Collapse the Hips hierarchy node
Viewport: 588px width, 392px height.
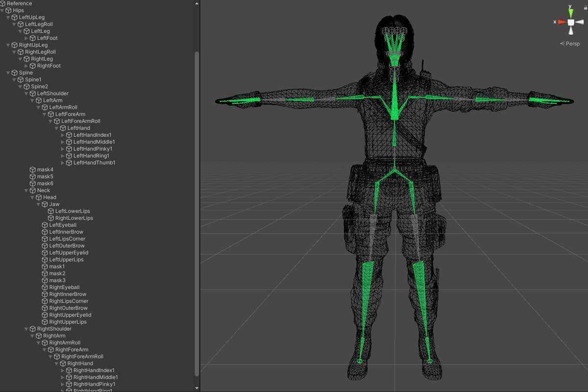click(x=2, y=10)
